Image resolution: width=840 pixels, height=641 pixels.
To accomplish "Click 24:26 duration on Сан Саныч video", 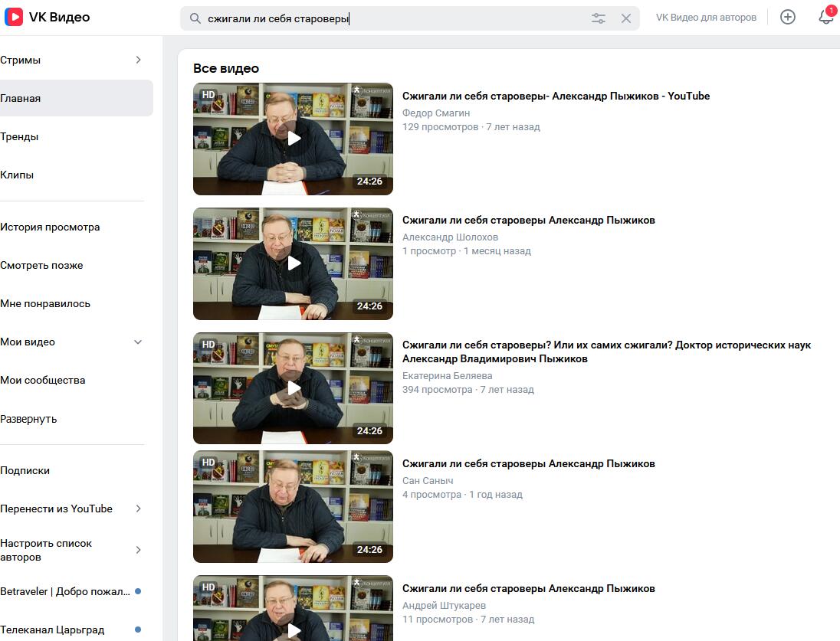I will pos(369,549).
